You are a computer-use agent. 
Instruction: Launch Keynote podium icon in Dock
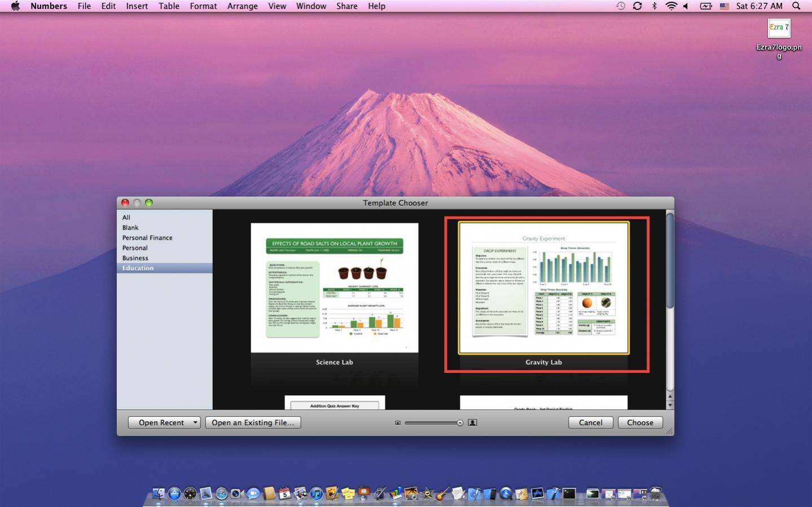[364, 494]
